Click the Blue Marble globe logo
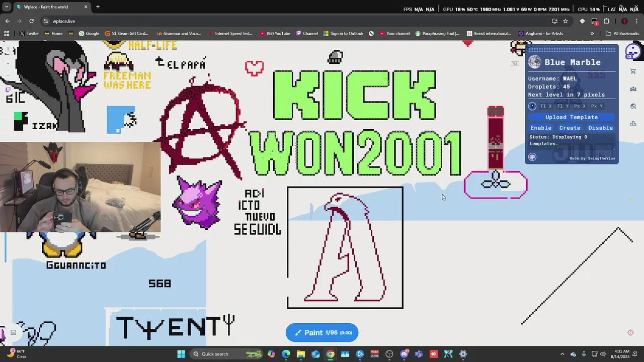The height and width of the screenshot is (362, 644). pos(535,62)
